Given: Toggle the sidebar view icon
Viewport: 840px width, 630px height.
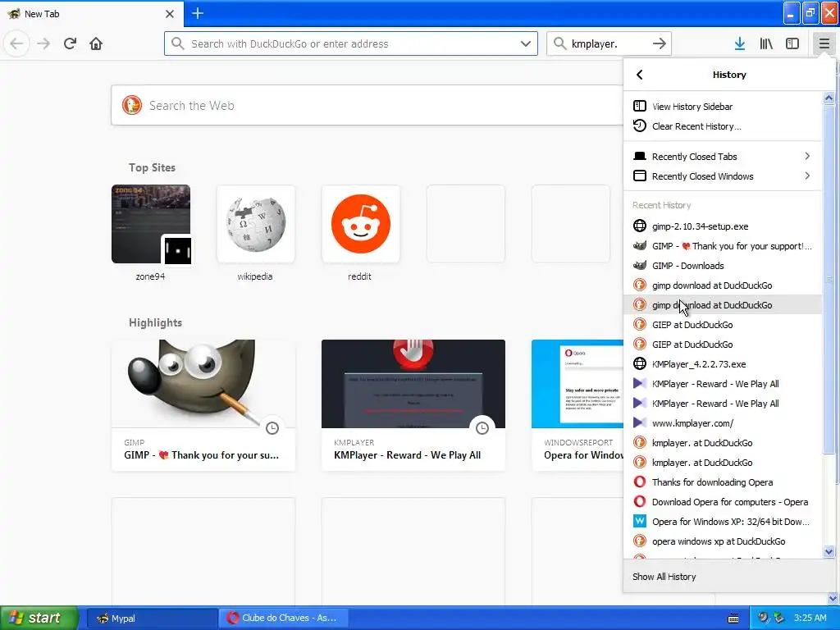Looking at the screenshot, I should tap(792, 43).
